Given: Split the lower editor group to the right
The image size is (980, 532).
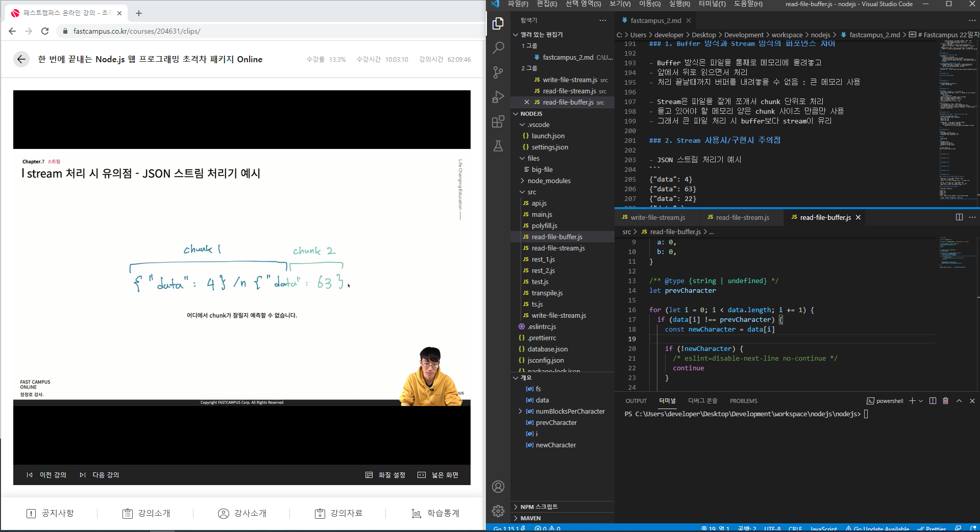Looking at the screenshot, I should point(959,217).
